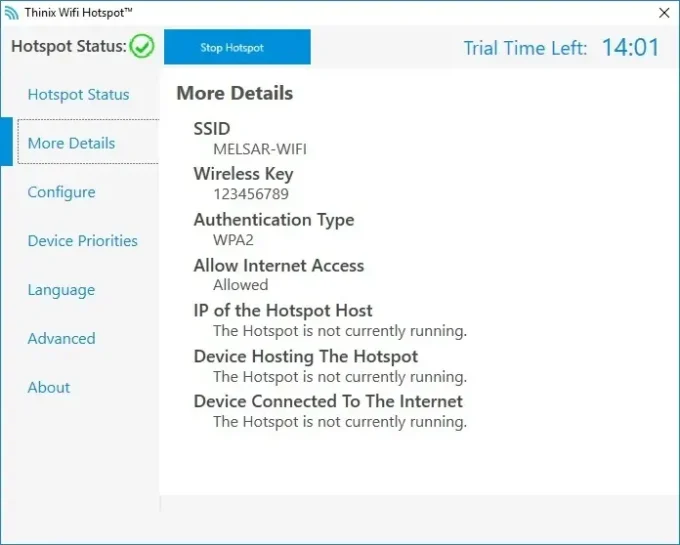Viewport: 680px width, 545px height.
Task: Show the About page
Action: (x=49, y=388)
